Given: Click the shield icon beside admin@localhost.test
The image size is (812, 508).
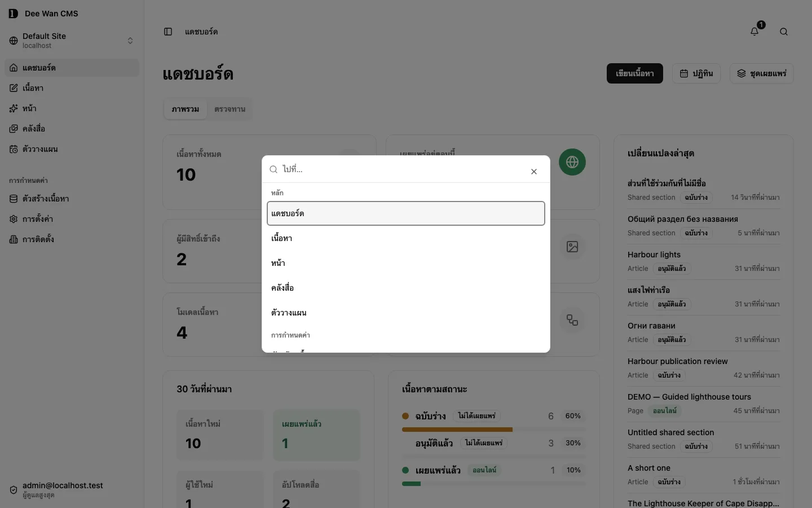Looking at the screenshot, I should [14, 490].
